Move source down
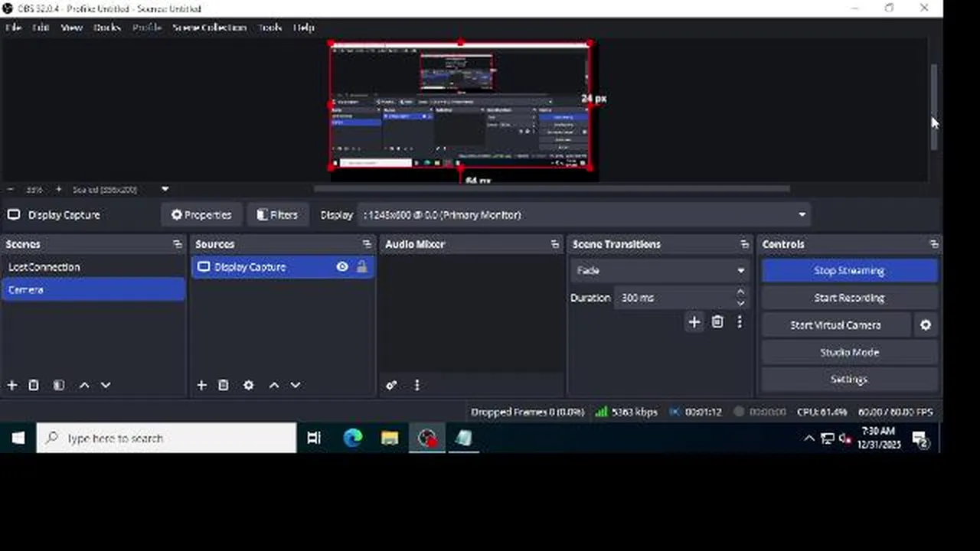 (296, 385)
